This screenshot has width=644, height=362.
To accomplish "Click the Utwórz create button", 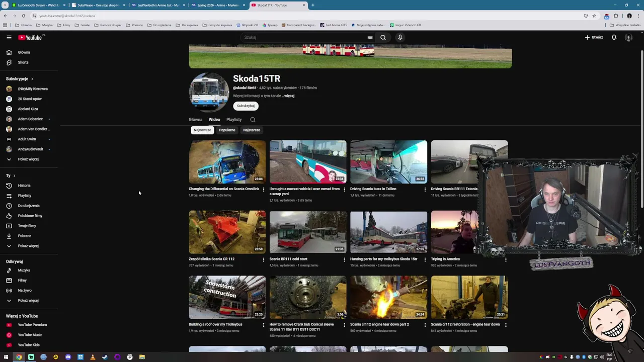I will coord(594,37).
